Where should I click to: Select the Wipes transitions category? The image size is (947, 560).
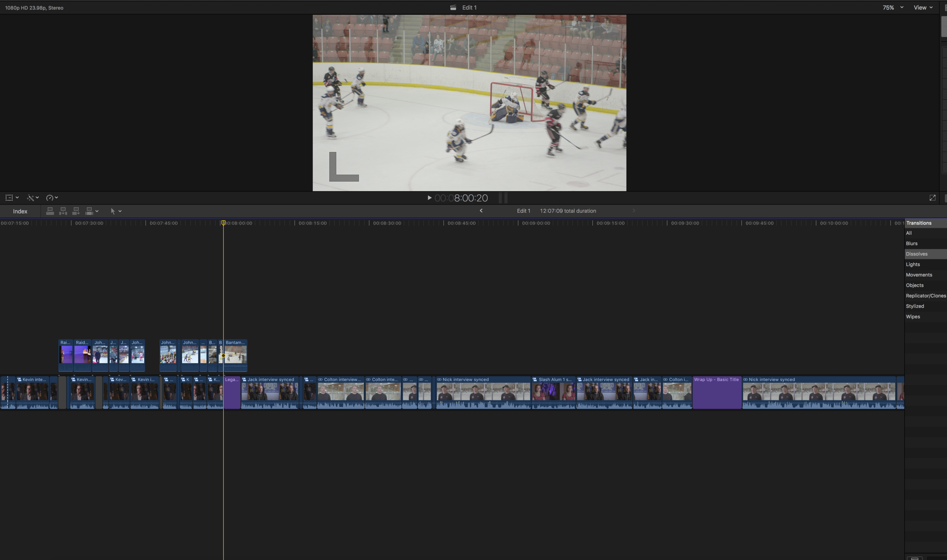point(926,317)
